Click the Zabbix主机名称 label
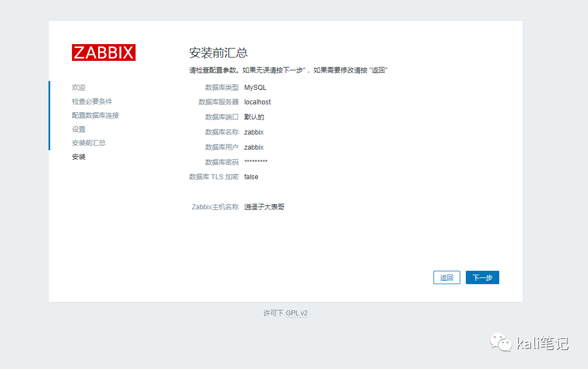588x369 pixels. click(215, 207)
